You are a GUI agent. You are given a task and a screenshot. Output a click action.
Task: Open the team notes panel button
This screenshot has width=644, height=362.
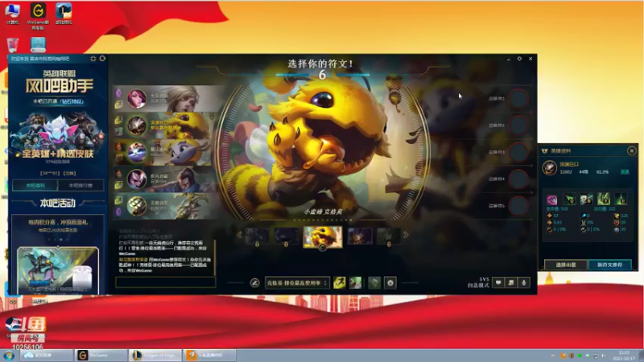tap(511, 282)
